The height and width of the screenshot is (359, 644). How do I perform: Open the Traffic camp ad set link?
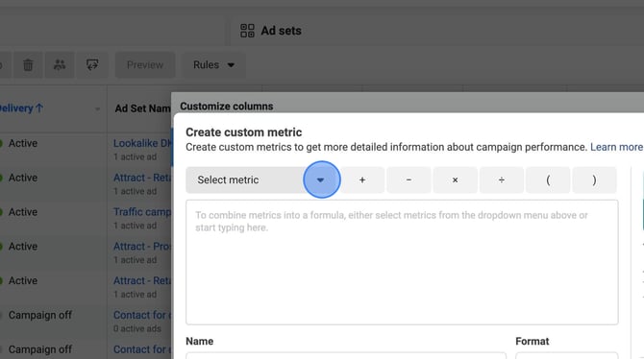(x=142, y=212)
